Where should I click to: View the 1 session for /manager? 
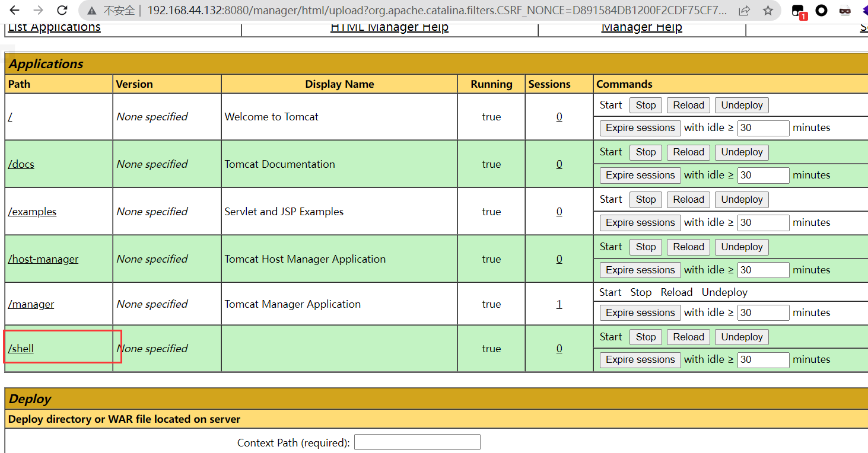(x=559, y=304)
